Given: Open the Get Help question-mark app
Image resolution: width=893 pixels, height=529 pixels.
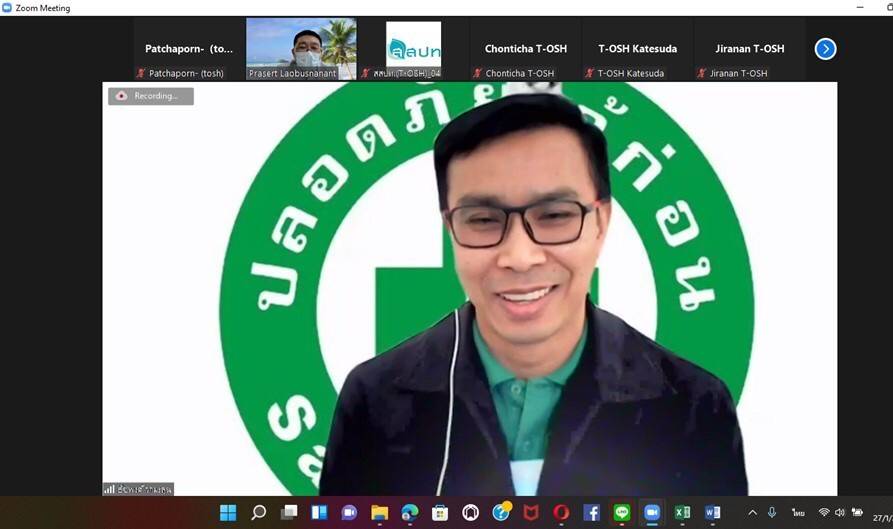Looking at the screenshot, I should (x=501, y=511).
